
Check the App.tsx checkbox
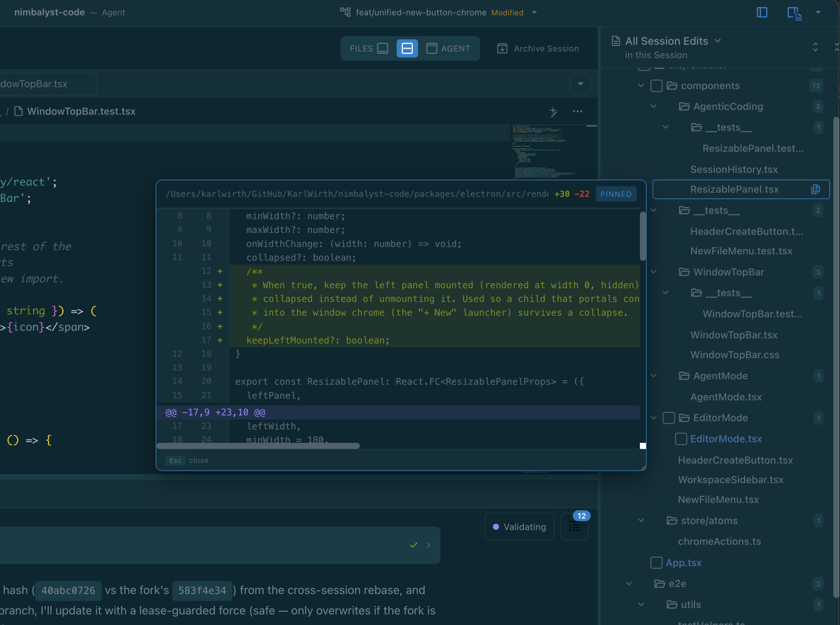(656, 563)
